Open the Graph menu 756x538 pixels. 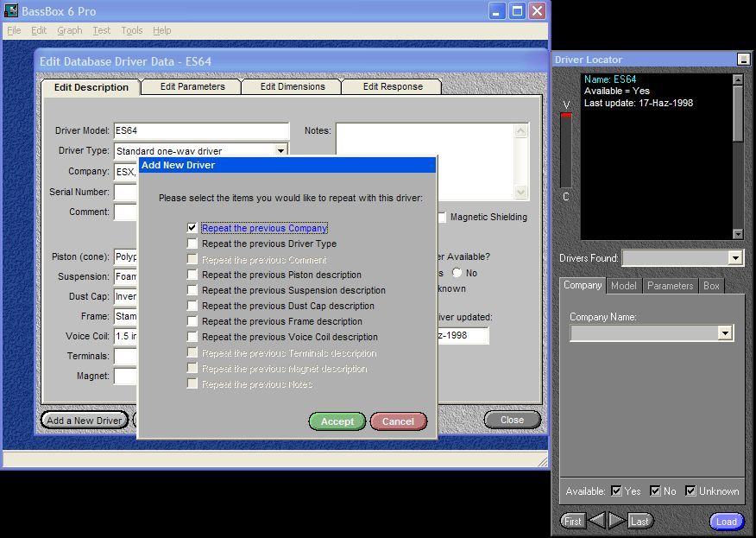pos(70,30)
